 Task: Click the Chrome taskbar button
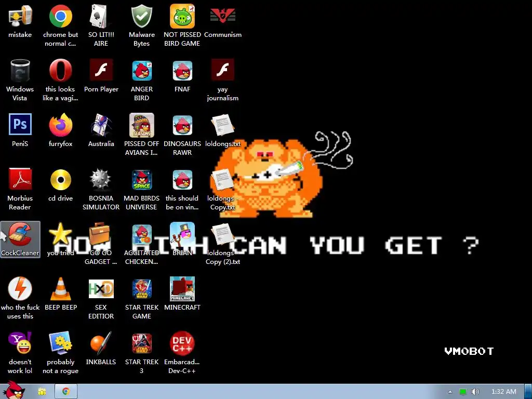tap(66, 392)
